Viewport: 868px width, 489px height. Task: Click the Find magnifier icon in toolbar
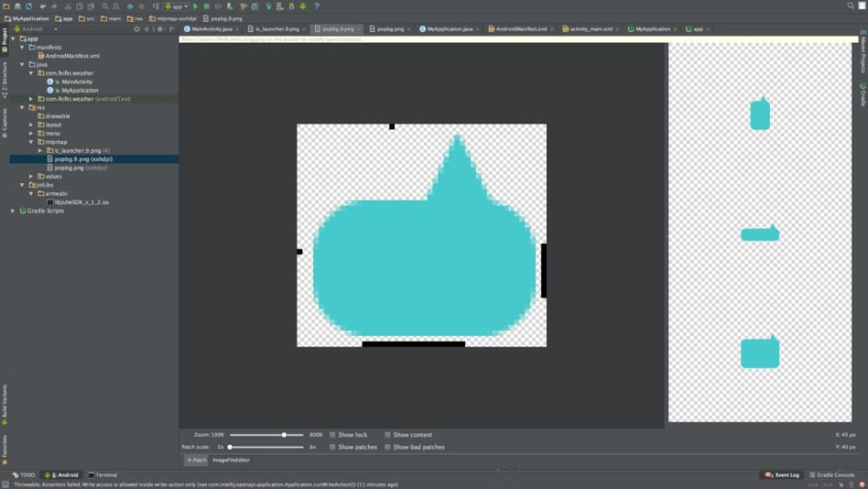pos(105,6)
